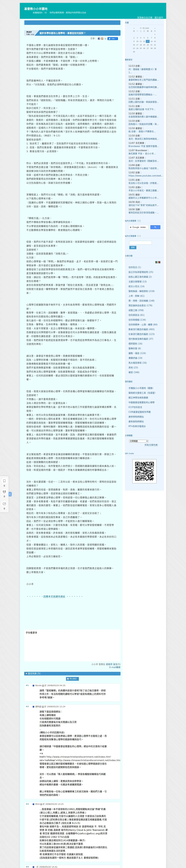186x868 pixels.
Task: Click the Google search magnifier button
Action: 155,227
